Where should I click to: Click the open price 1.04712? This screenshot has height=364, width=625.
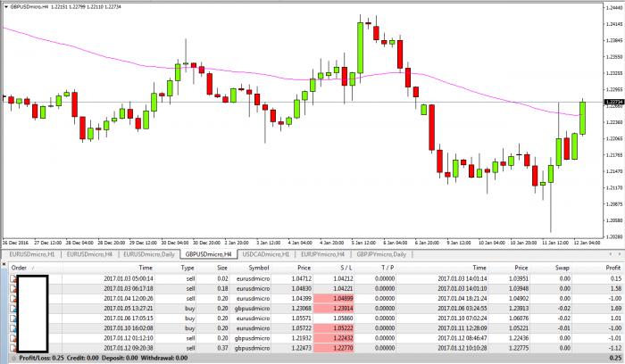tap(302, 278)
